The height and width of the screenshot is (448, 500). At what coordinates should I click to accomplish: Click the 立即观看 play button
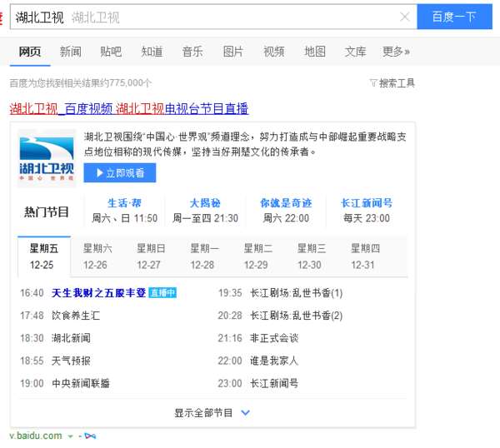[x=120, y=172]
